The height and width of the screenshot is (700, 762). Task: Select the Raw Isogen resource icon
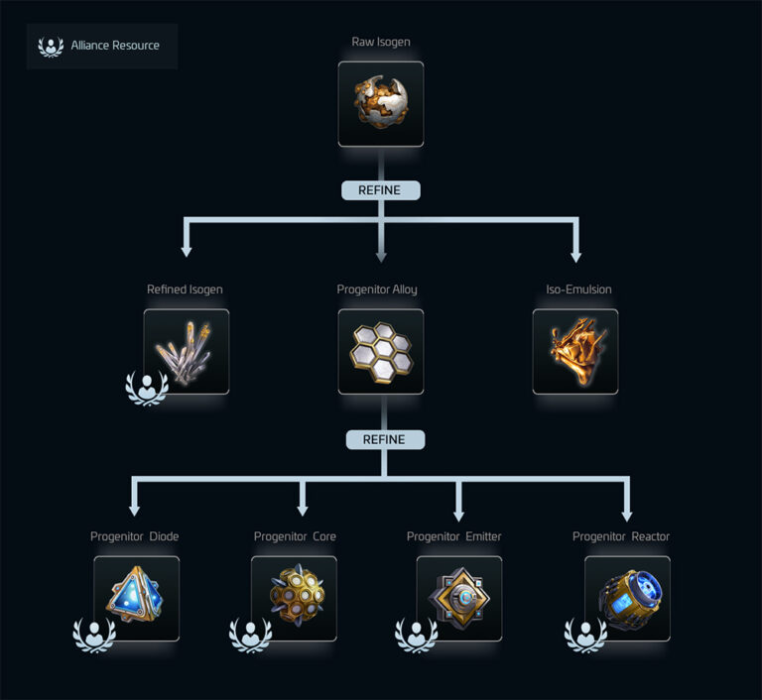pos(381,104)
